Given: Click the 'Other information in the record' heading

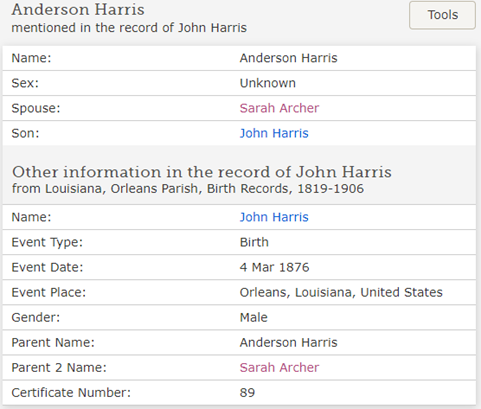Looking at the screenshot, I should (x=202, y=172).
